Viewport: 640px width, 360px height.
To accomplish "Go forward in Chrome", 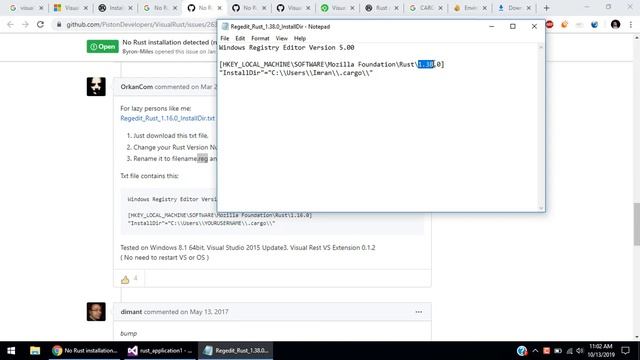I will tap(25, 24).
